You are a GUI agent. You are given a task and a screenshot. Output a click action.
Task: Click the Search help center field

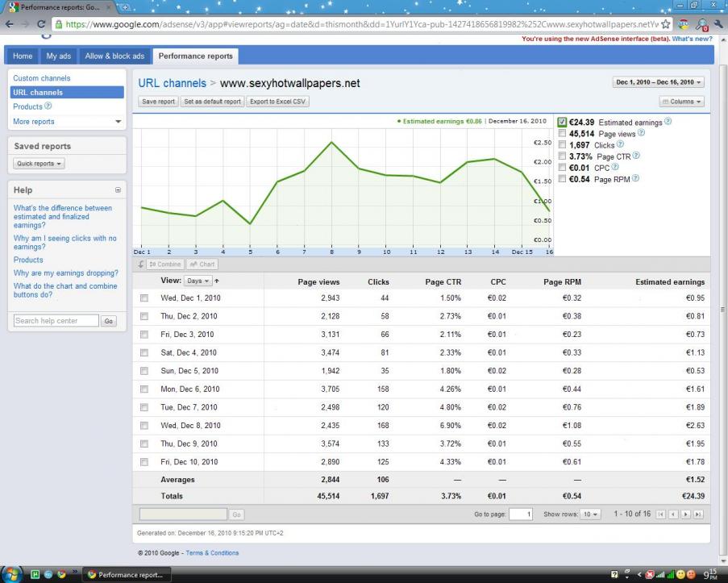[56, 321]
